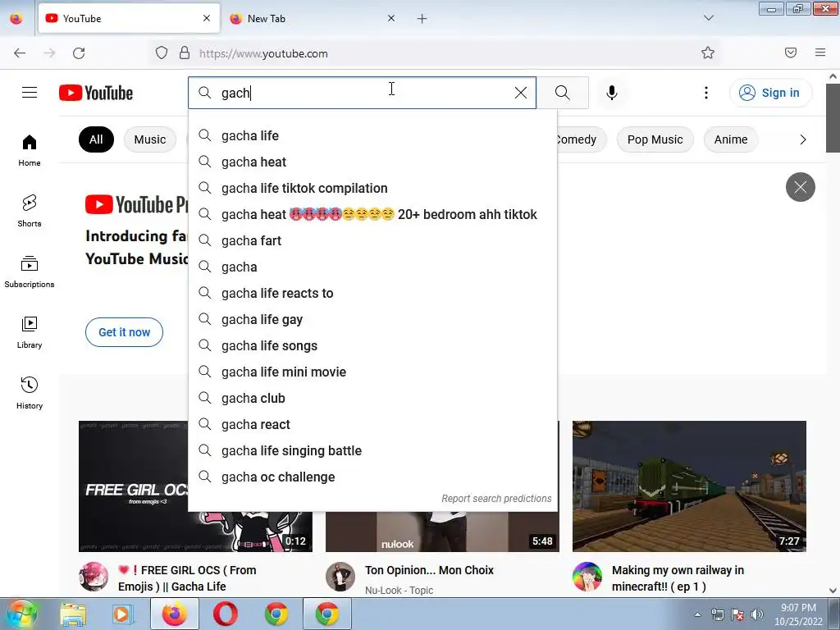Expand the list all tabs dropdown

[x=708, y=18]
